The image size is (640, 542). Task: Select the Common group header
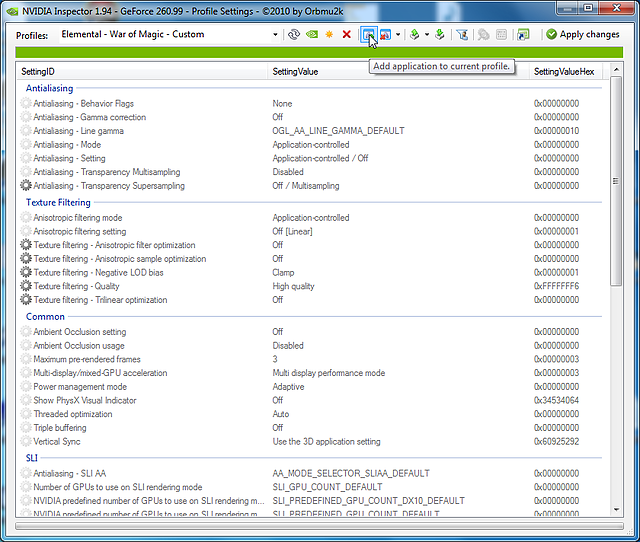point(45,317)
